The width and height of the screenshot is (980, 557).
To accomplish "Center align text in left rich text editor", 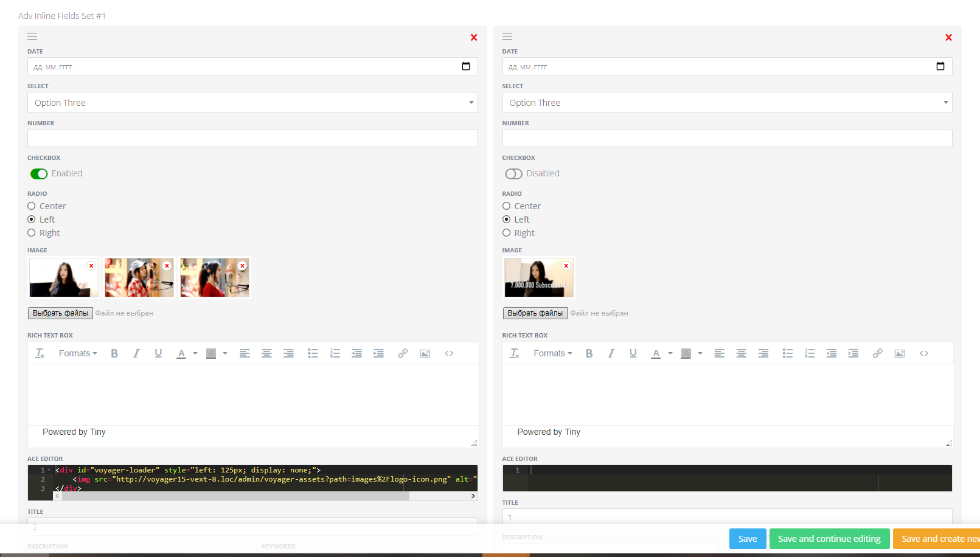I will pos(266,353).
